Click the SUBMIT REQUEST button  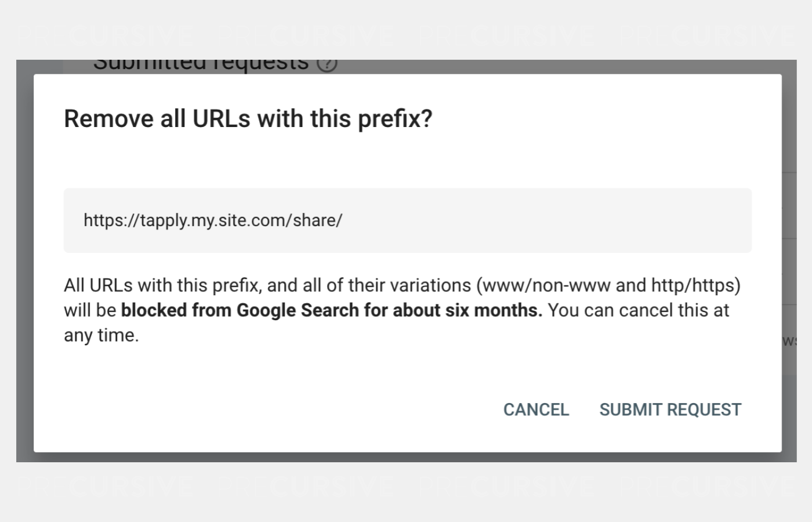coord(669,409)
